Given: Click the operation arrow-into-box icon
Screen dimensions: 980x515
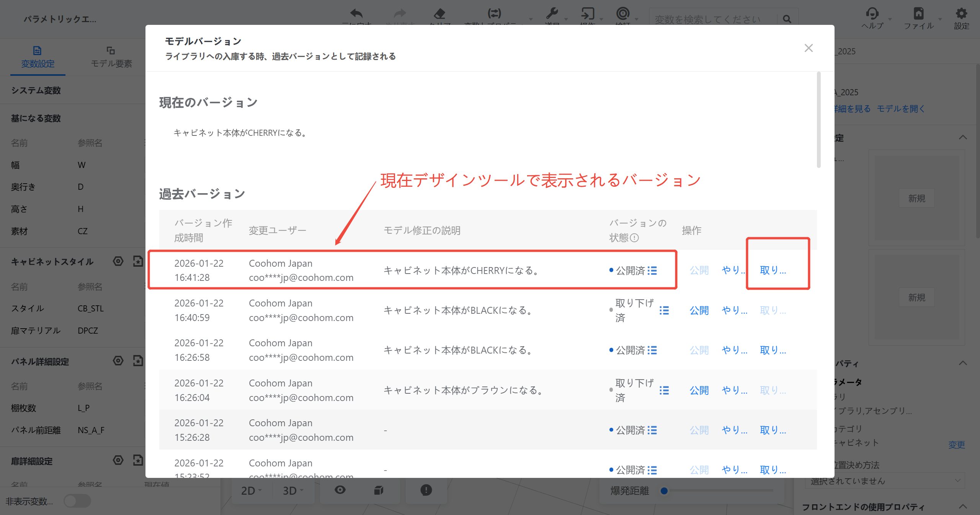Looking at the screenshot, I should (x=588, y=14).
